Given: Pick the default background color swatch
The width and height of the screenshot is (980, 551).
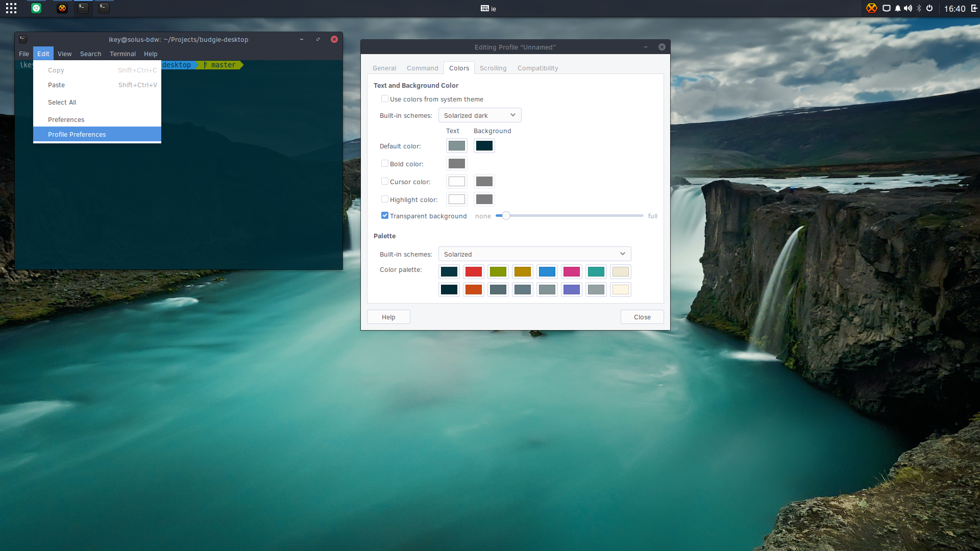Looking at the screenshot, I should [484, 146].
